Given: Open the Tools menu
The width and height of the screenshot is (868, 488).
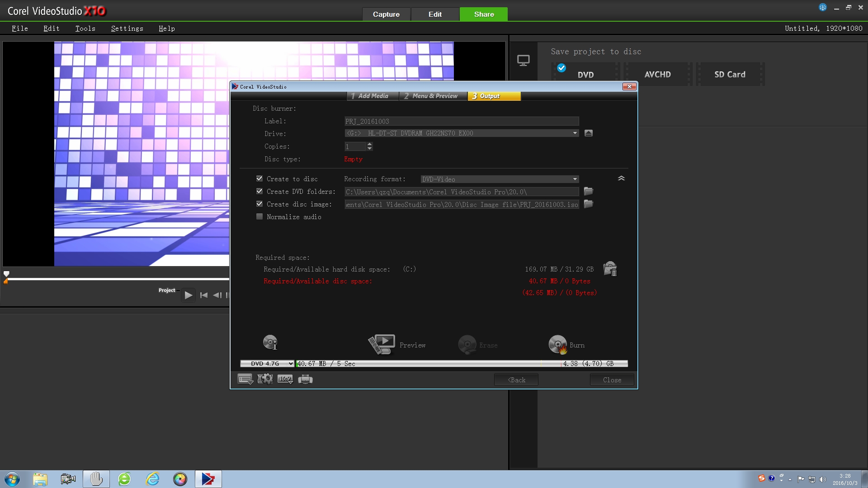Looking at the screenshot, I should 85,28.
